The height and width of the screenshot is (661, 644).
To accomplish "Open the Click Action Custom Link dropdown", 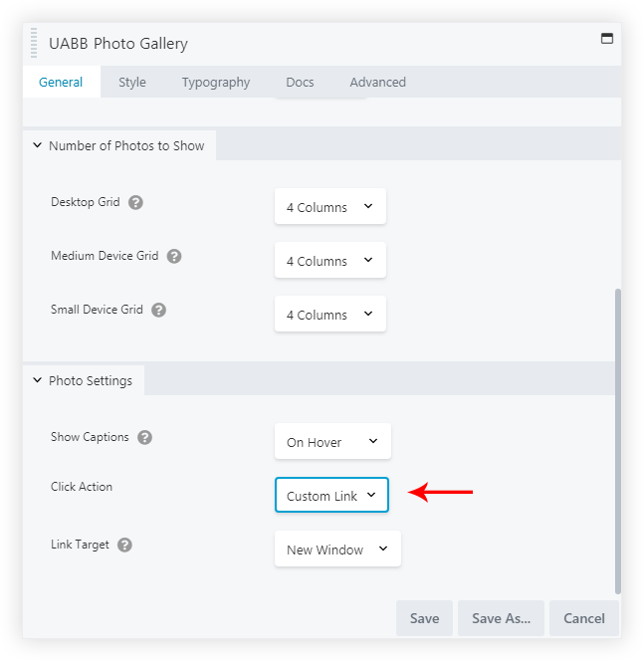I will click(x=331, y=496).
